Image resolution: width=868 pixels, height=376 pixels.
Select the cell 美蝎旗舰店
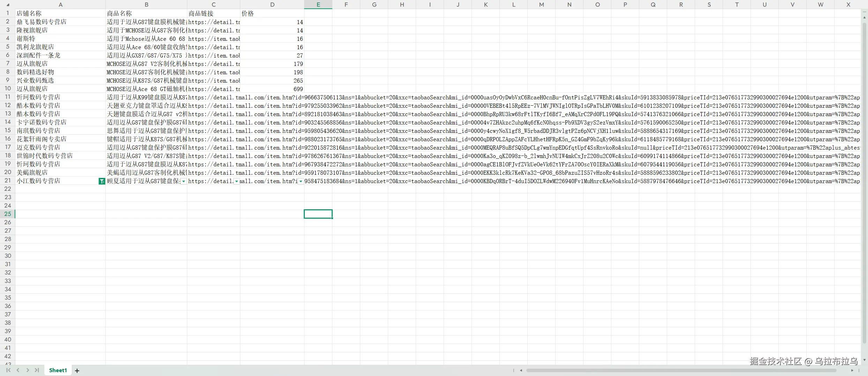point(60,172)
